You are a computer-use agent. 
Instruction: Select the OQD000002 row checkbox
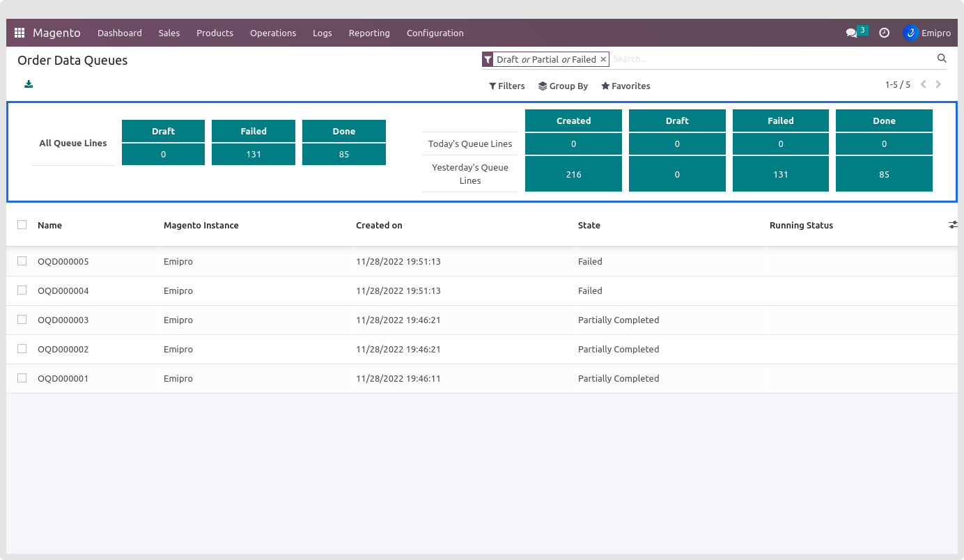(x=22, y=349)
